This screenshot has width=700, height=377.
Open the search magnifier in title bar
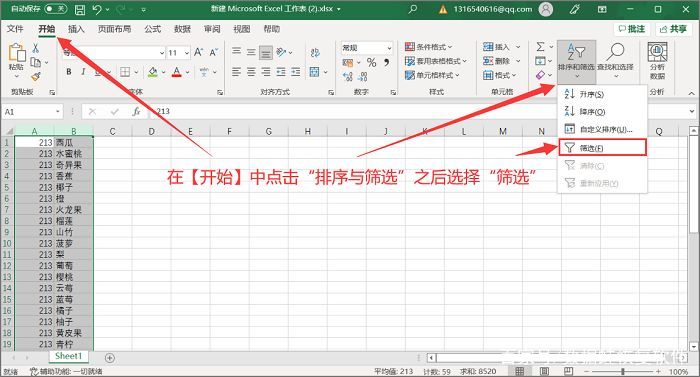click(413, 9)
